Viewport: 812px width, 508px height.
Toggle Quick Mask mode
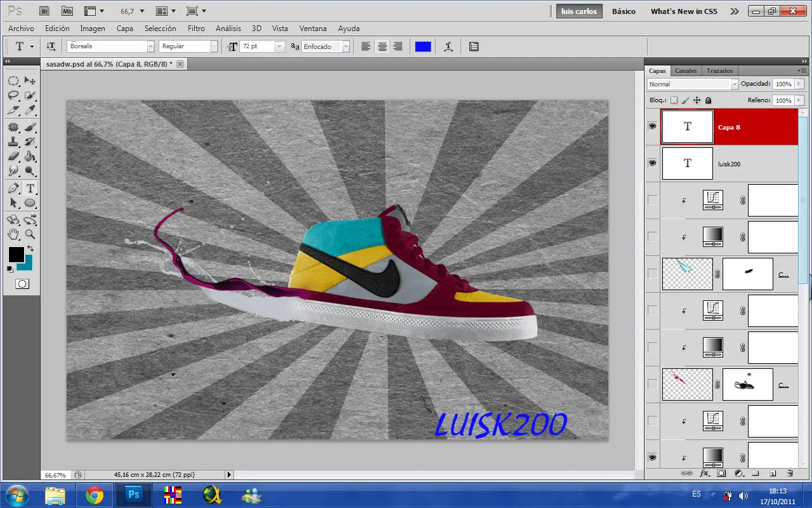tap(22, 284)
